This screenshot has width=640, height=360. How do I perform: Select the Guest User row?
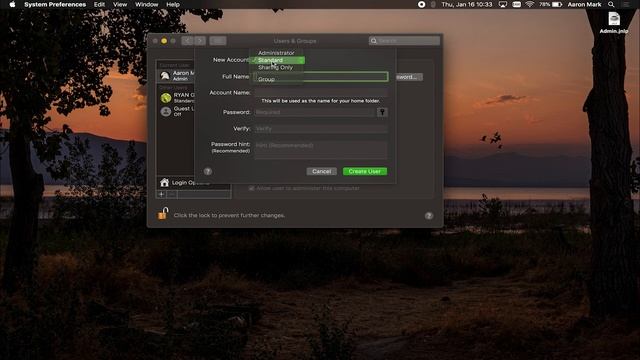pos(177,111)
